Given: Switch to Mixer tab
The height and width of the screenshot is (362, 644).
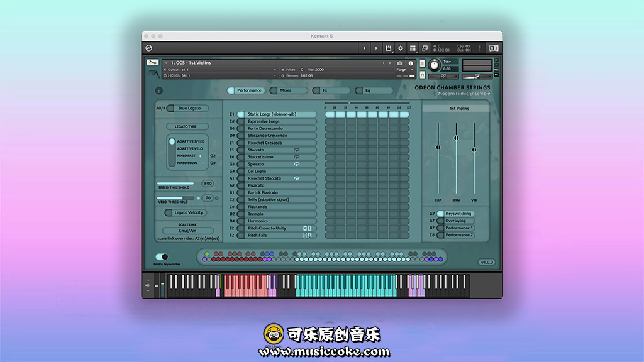Looking at the screenshot, I should pos(289,90).
